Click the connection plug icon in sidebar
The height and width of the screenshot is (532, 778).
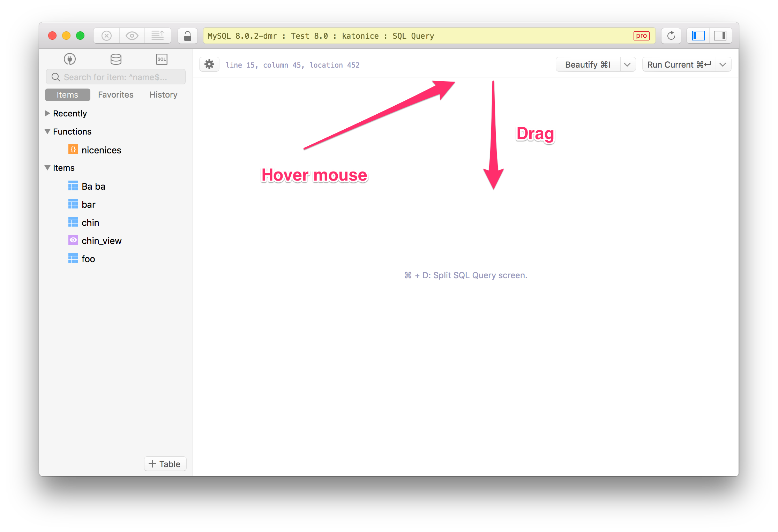(x=70, y=59)
